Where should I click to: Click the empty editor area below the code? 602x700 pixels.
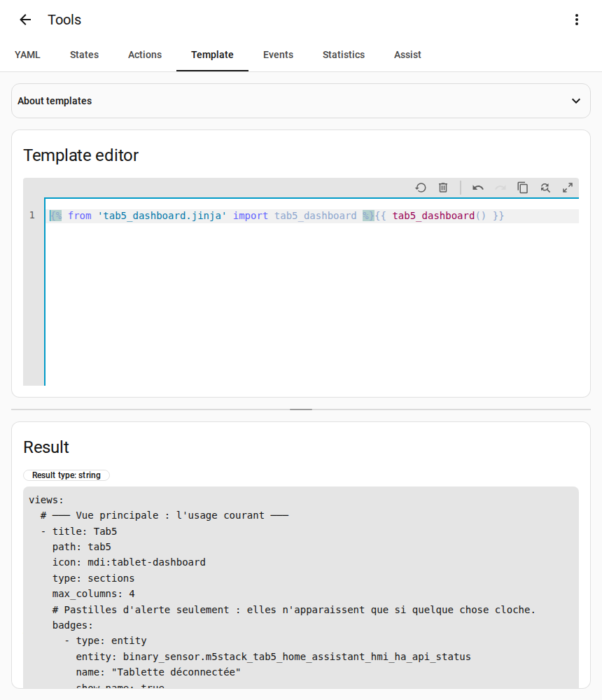(x=313, y=304)
